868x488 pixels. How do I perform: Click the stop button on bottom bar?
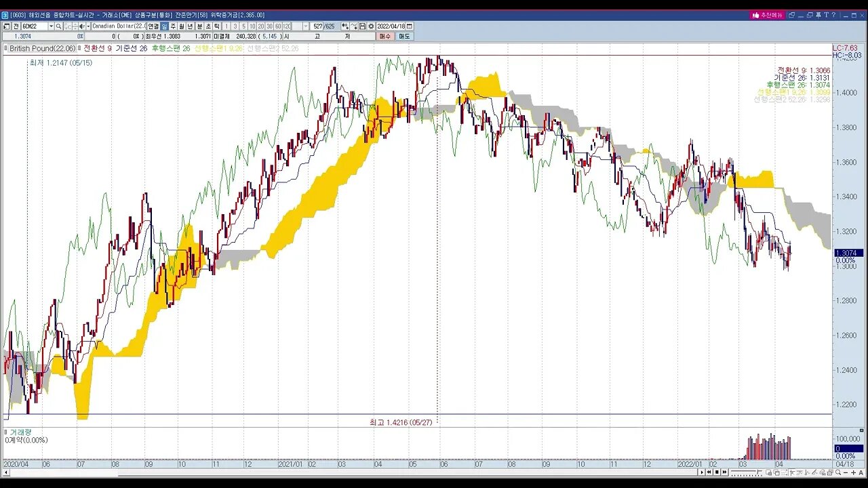click(x=717, y=472)
